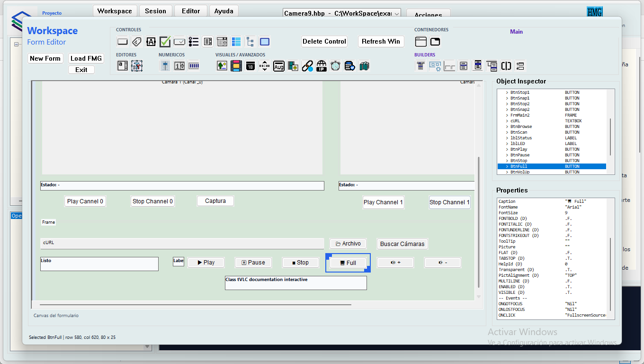Image resolution: width=644 pixels, height=364 pixels.
Task: Select the film strip Player control tool
Action: [x=236, y=66]
